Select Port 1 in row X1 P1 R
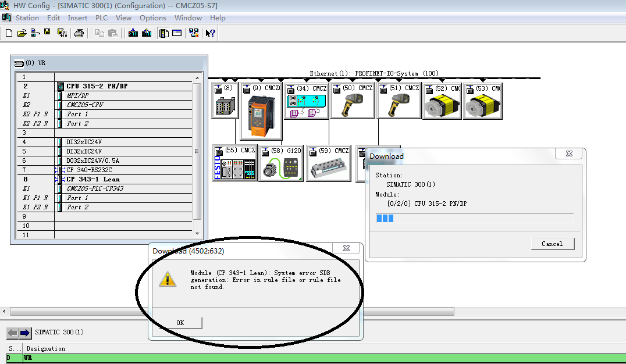The width and height of the screenshot is (626, 364). tap(104, 198)
